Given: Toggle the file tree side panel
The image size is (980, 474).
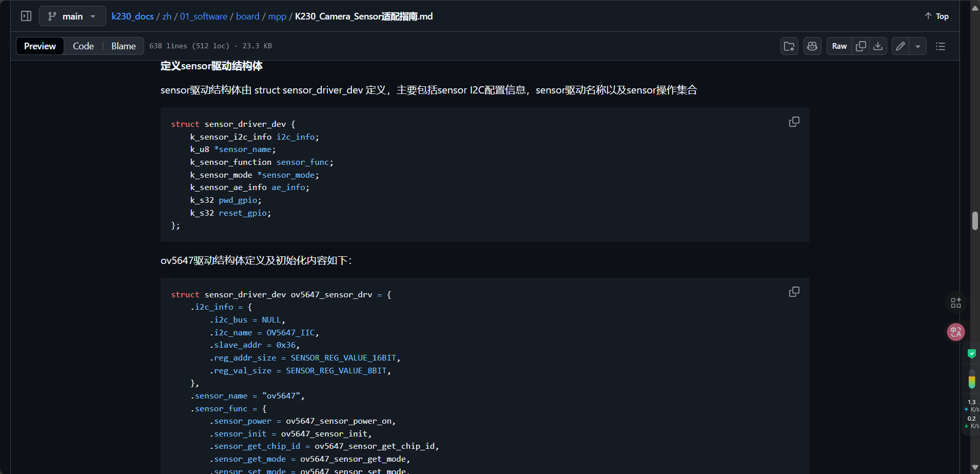Looking at the screenshot, I should (x=26, y=16).
